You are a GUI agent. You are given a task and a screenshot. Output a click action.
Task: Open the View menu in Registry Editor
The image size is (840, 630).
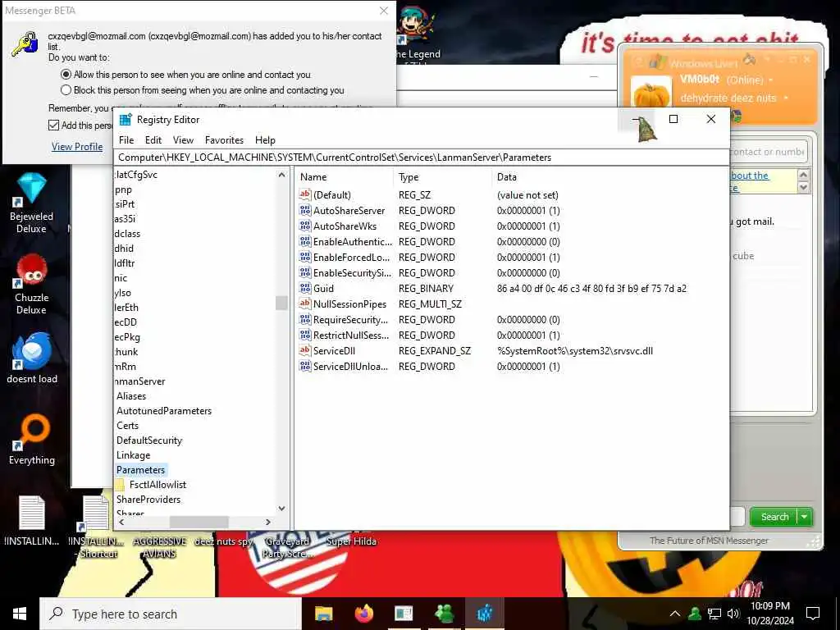click(x=183, y=140)
